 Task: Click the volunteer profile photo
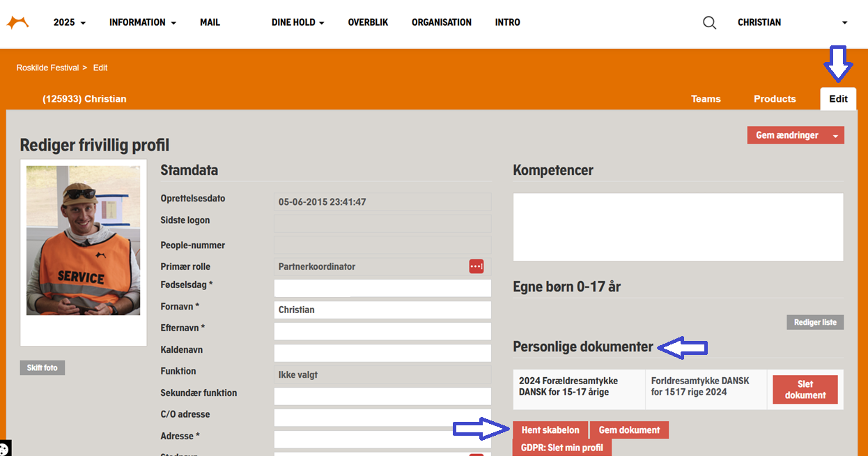[83, 240]
